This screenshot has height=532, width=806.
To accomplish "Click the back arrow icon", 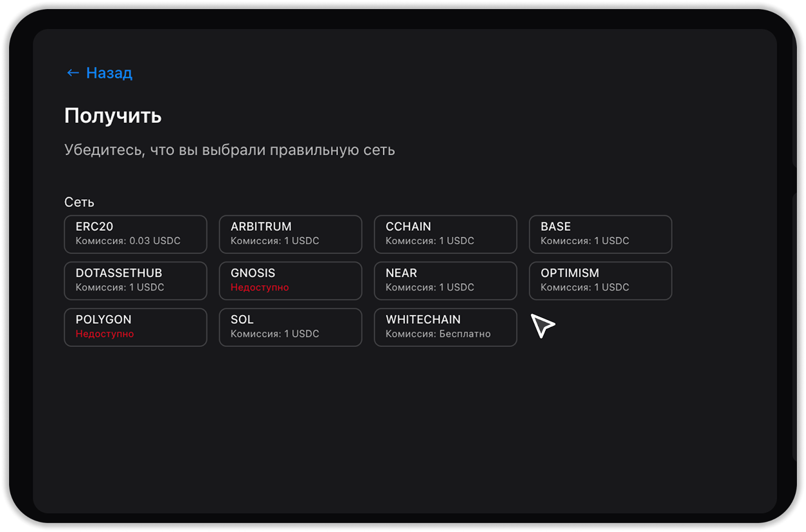I will (x=73, y=73).
